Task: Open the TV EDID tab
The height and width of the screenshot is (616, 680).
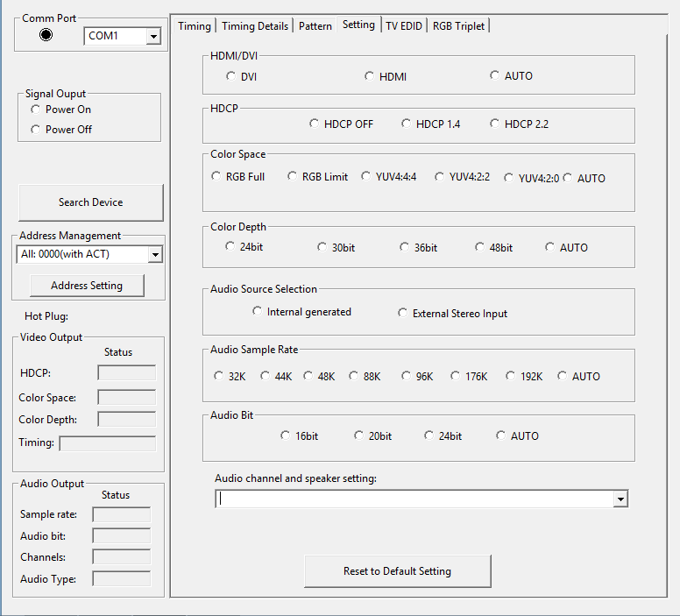Action: point(403,25)
